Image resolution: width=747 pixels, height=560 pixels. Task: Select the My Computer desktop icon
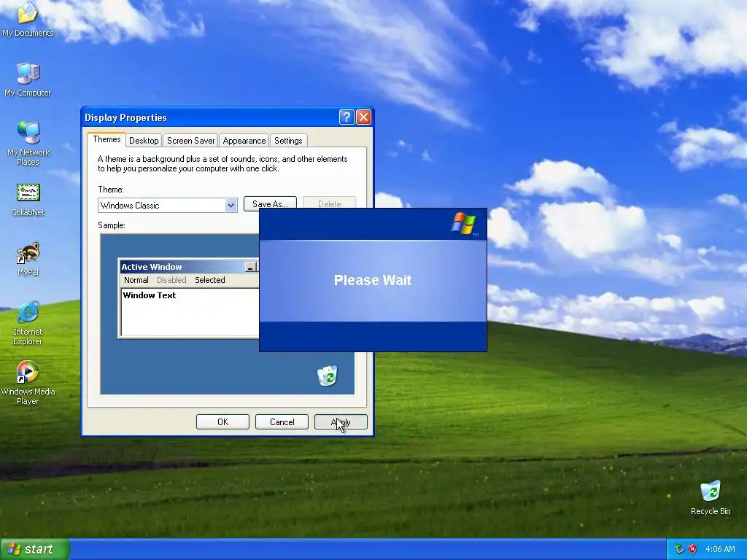click(28, 79)
